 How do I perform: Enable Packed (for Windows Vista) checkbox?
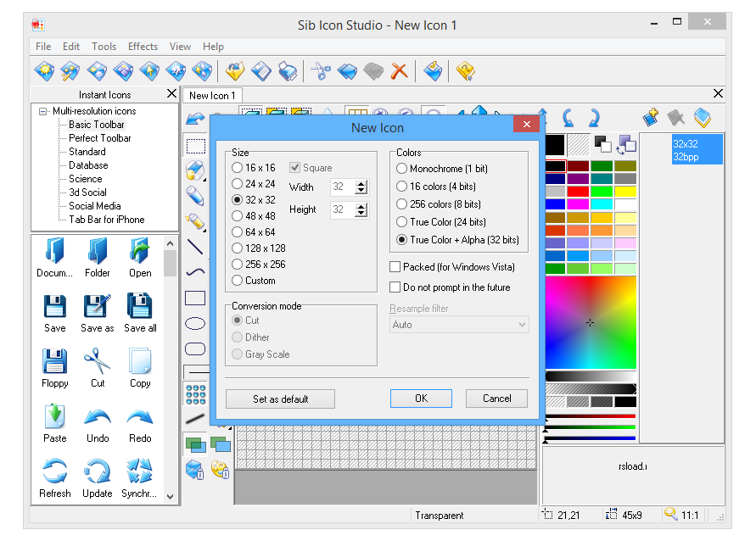395,267
